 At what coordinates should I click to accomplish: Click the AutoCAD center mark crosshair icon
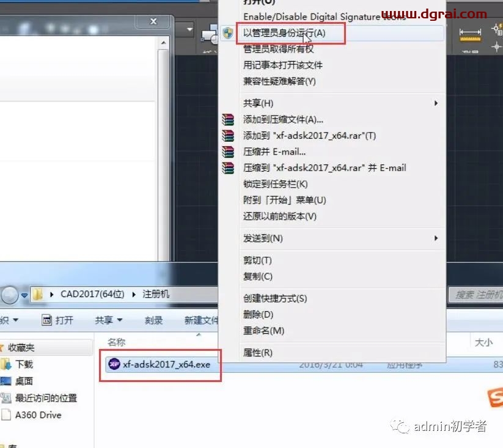tap(496, 47)
